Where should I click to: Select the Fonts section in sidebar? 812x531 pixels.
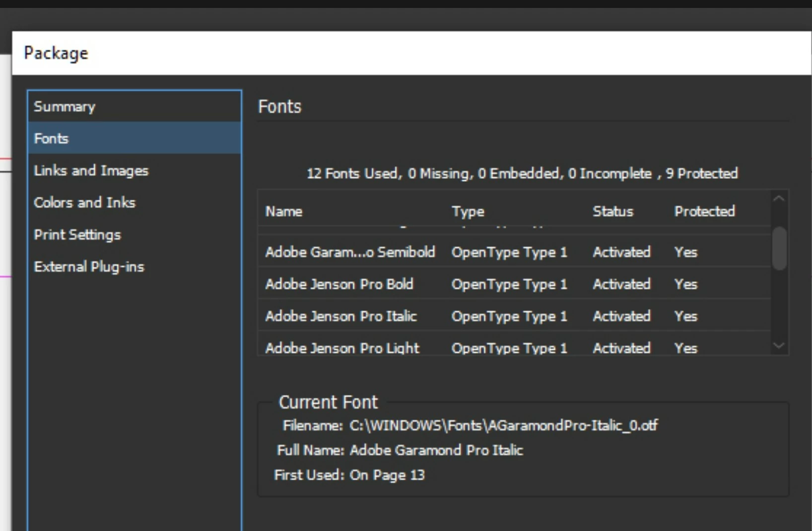coord(135,138)
